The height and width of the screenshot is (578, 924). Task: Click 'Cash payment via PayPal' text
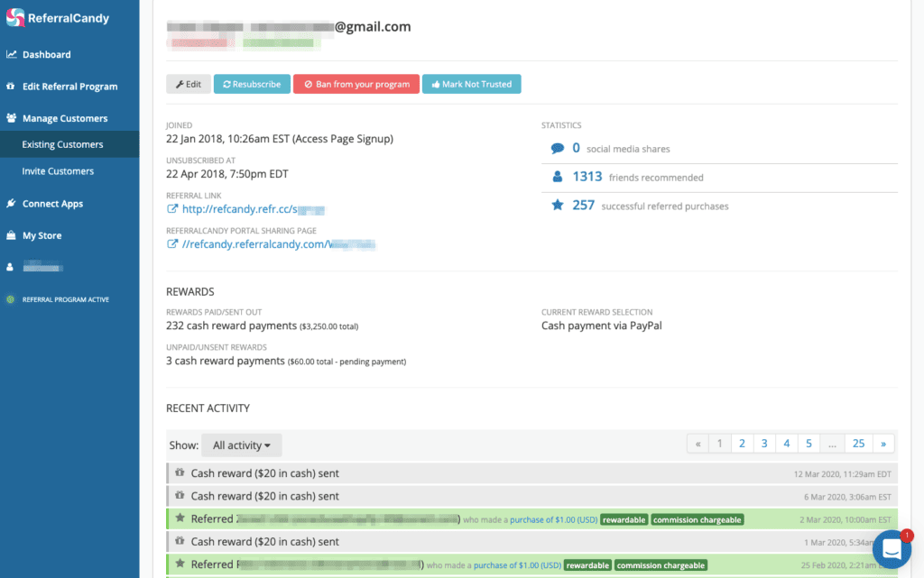tap(602, 326)
